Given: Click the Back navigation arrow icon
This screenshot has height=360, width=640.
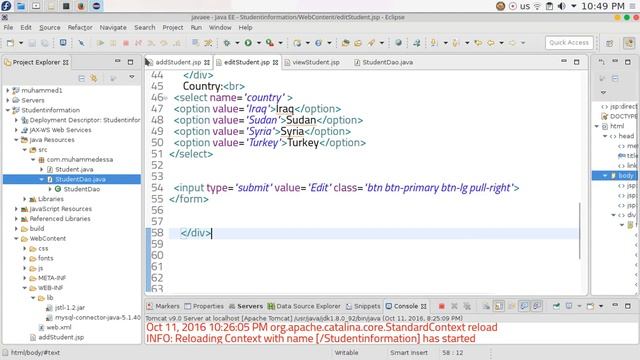Looking at the screenshot, I should click(x=491, y=43).
